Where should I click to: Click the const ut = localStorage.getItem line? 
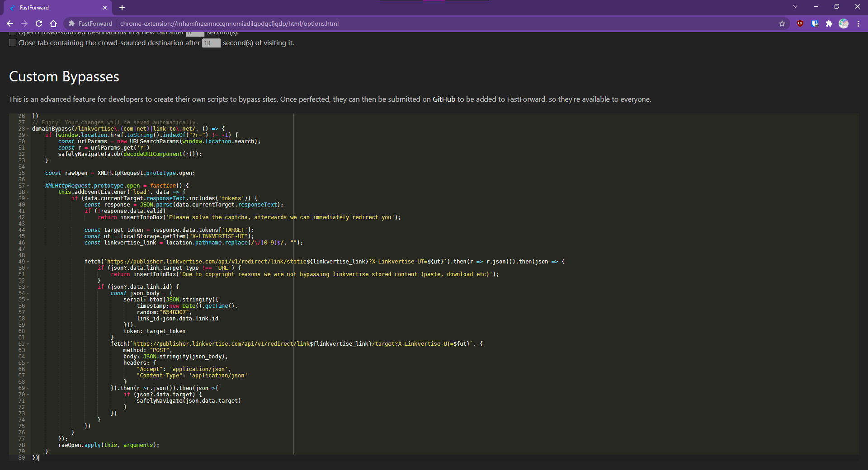[169, 236]
